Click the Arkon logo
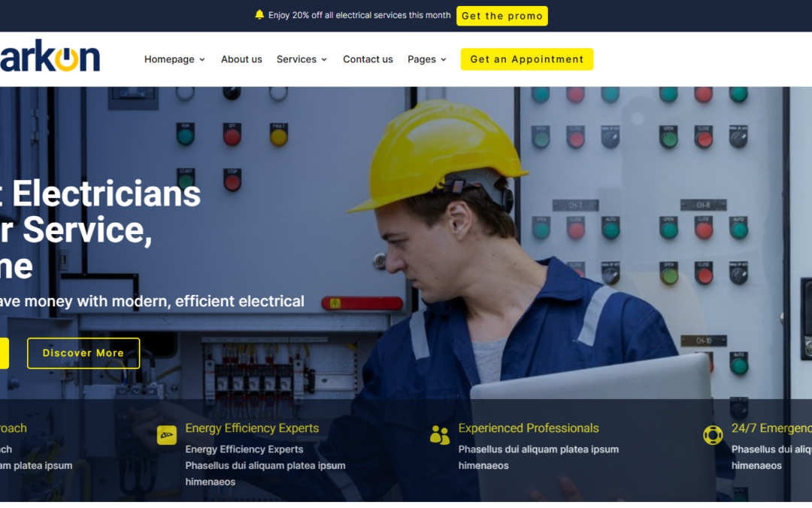 coord(50,56)
